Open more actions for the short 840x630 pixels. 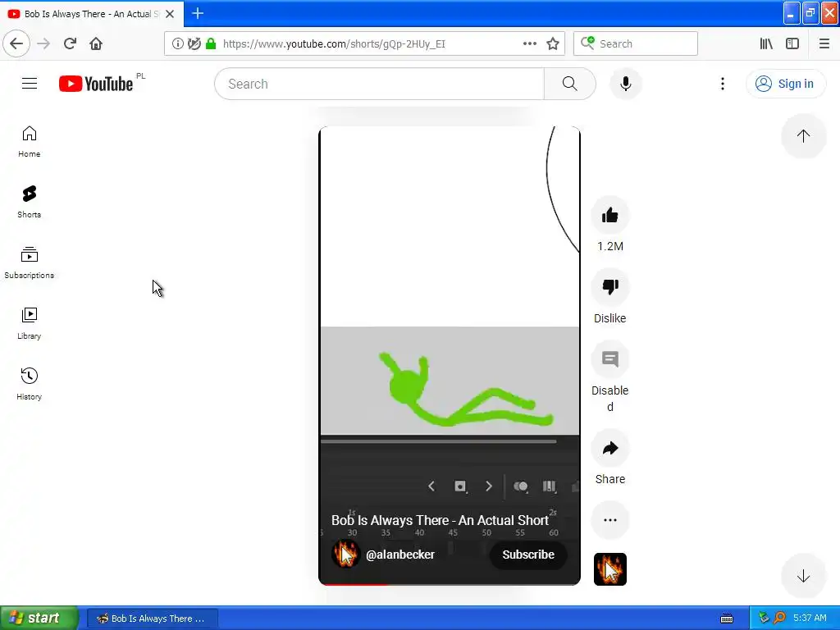click(x=609, y=519)
